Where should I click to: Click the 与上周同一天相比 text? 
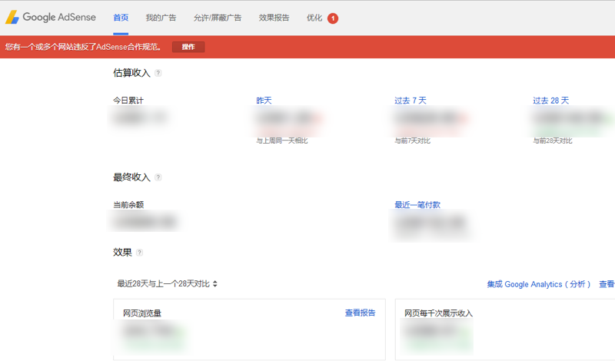point(282,141)
